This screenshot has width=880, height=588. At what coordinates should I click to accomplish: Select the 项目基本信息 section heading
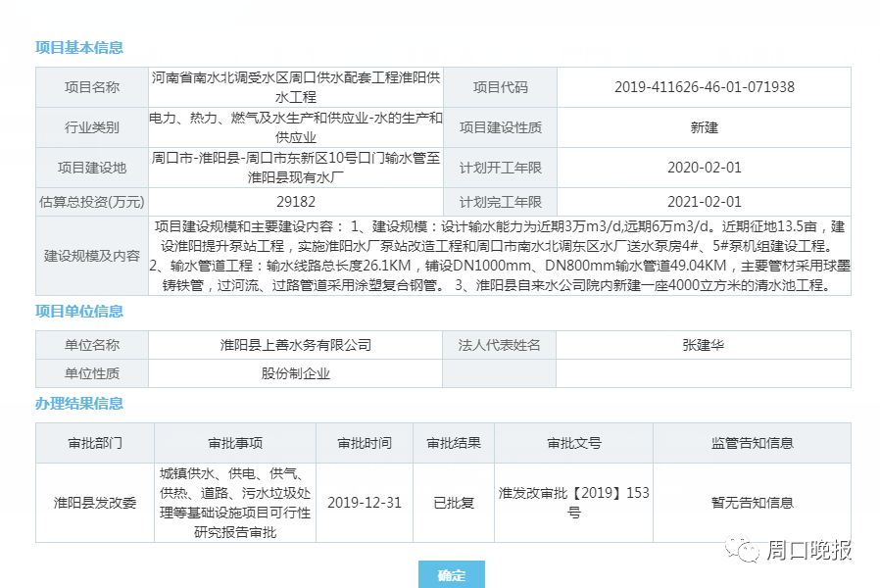(x=79, y=47)
